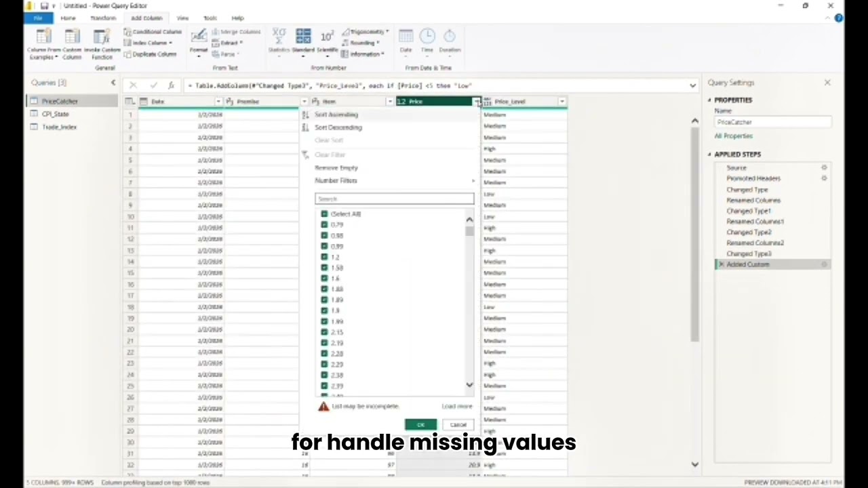Uncheck the 0.98 value checkbox
The width and height of the screenshot is (868, 488).
tap(324, 236)
